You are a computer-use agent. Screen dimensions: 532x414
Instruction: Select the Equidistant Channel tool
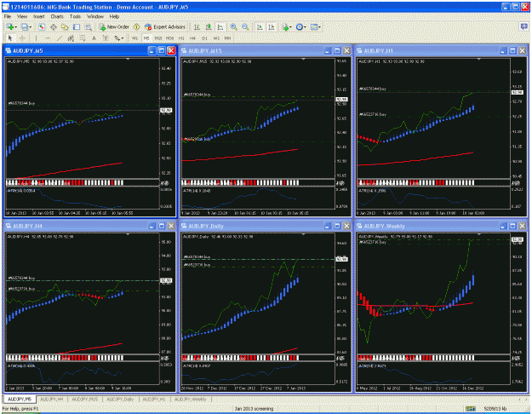point(71,38)
